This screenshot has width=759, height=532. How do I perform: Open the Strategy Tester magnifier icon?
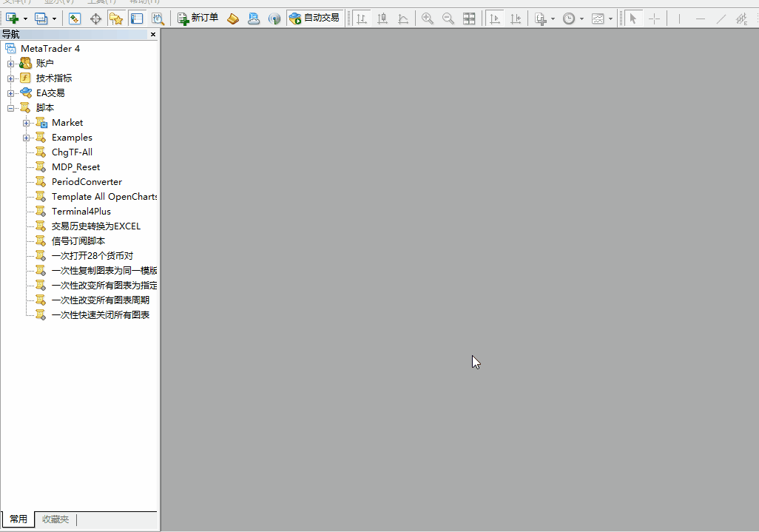pos(158,18)
